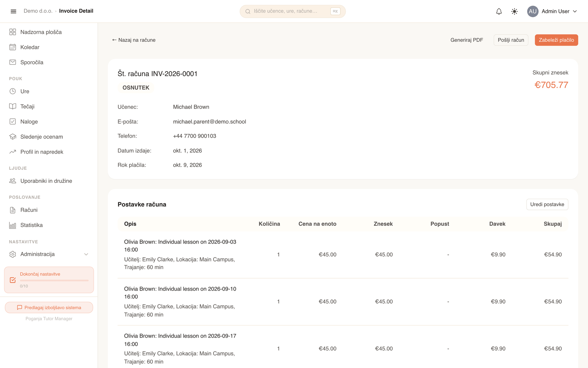The height and width of the screenshot is (368, 588).
Task: Click the Ure clock icon
Action: 13,91
